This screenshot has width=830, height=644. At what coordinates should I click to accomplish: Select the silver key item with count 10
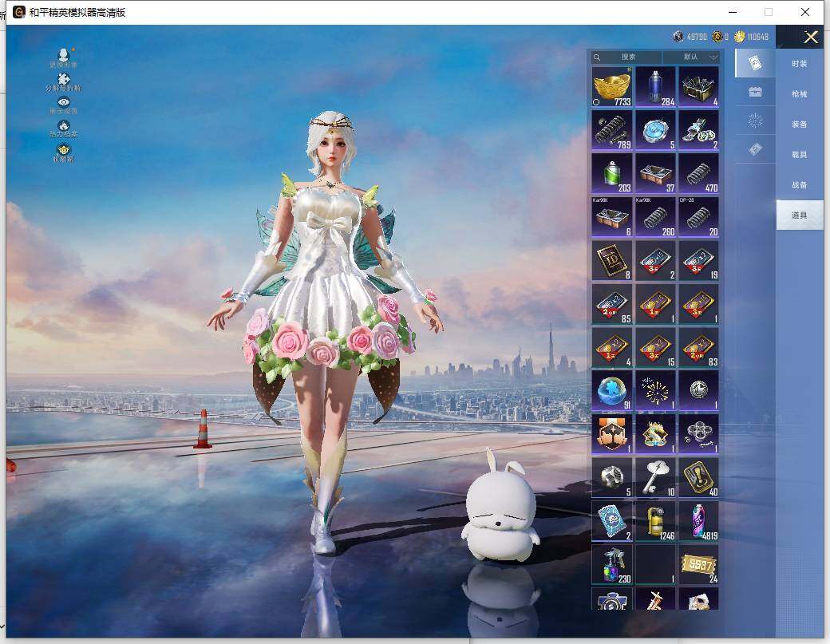[655, 476]
